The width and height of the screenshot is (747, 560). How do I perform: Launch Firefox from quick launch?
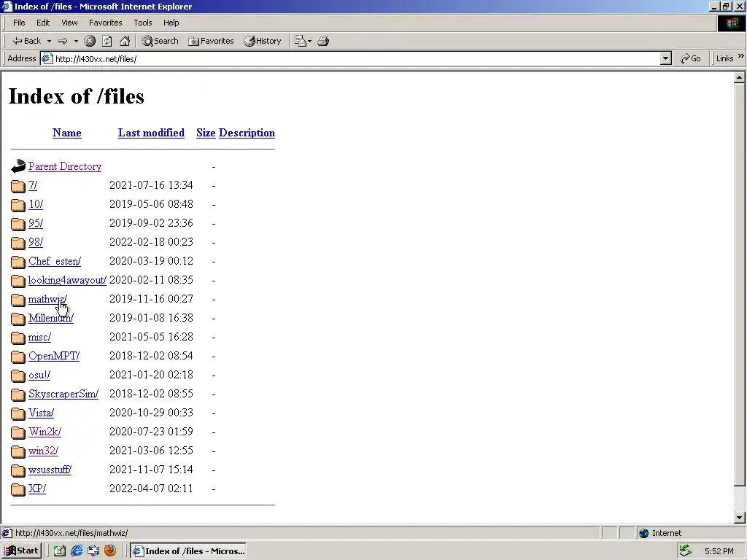tap(110, 551)
